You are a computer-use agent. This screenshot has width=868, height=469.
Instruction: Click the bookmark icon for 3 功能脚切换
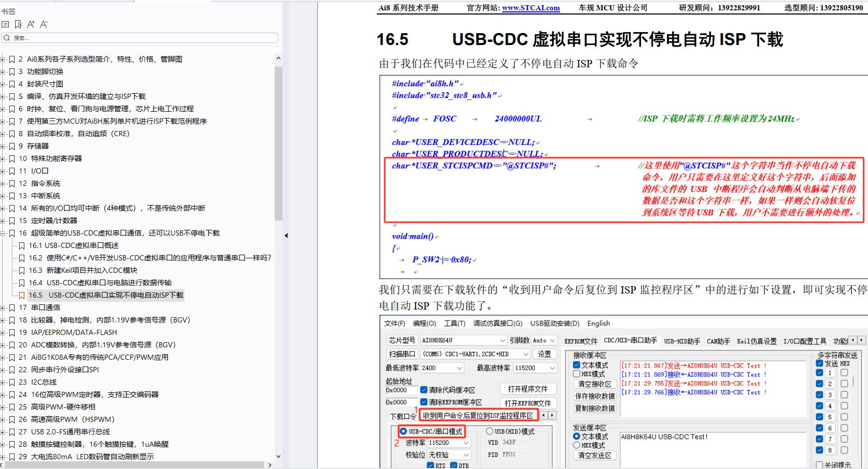(12, 71)
